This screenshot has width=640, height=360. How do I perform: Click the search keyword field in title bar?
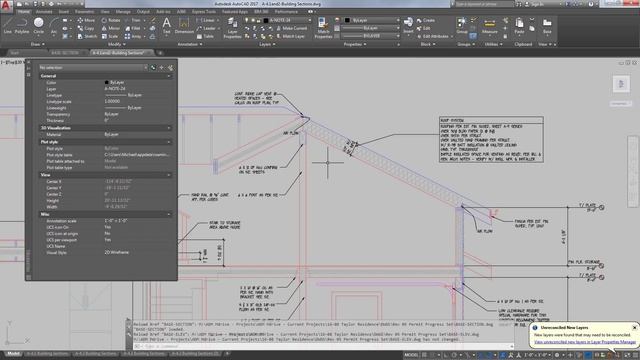pyautogui.click(x=484, y=4)
